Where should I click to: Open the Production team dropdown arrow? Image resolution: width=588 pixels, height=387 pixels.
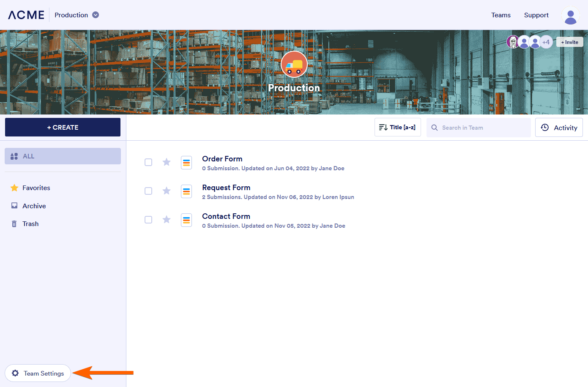click(96, 15)
